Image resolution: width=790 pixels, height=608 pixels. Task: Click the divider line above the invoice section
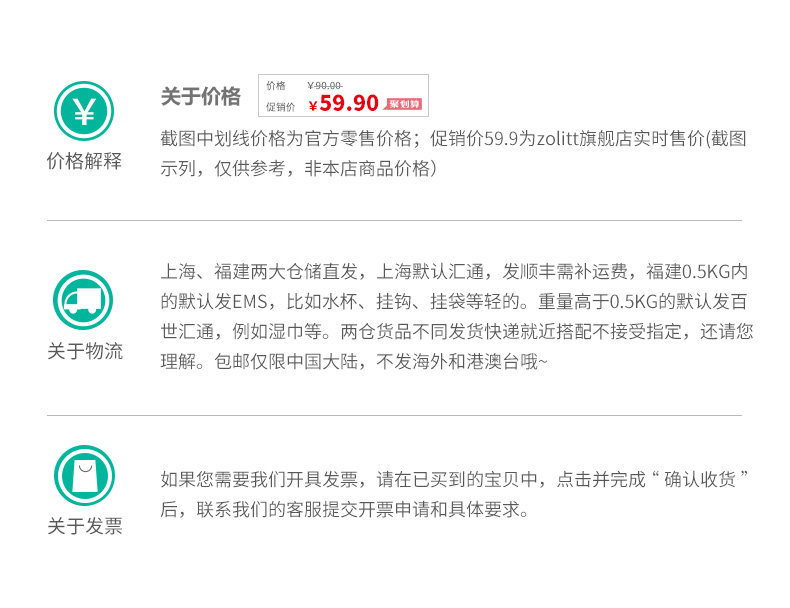point(394,415)
